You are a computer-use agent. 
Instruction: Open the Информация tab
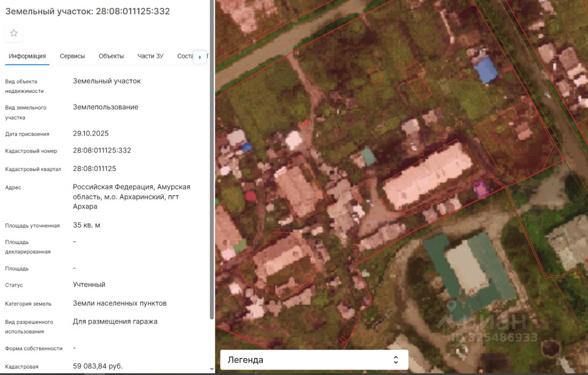click(x=27, y=56)
